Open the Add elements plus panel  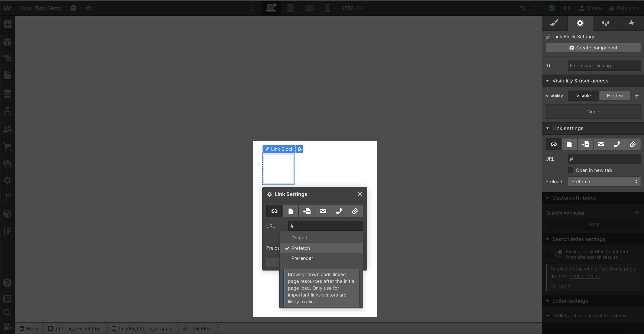point(7,24)
